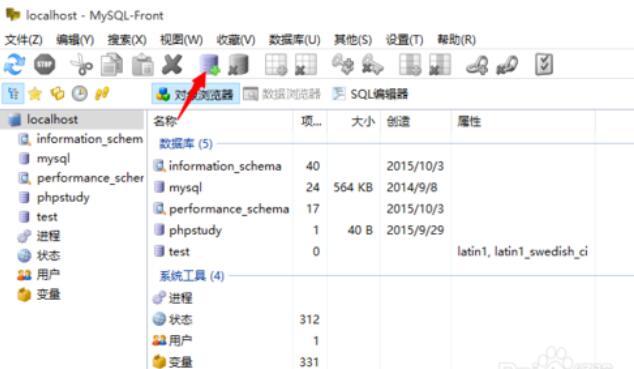The width and height of the screenshot is (634, 369).
Task: Click the Cut scissors icon
Action: tap(81, 65)
